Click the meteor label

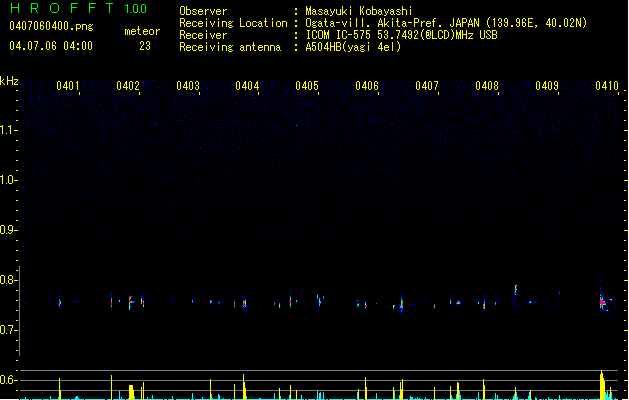tap(142, 31)
